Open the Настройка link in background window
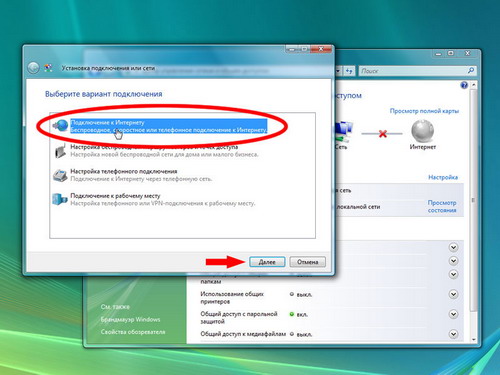 coord(443,177)
